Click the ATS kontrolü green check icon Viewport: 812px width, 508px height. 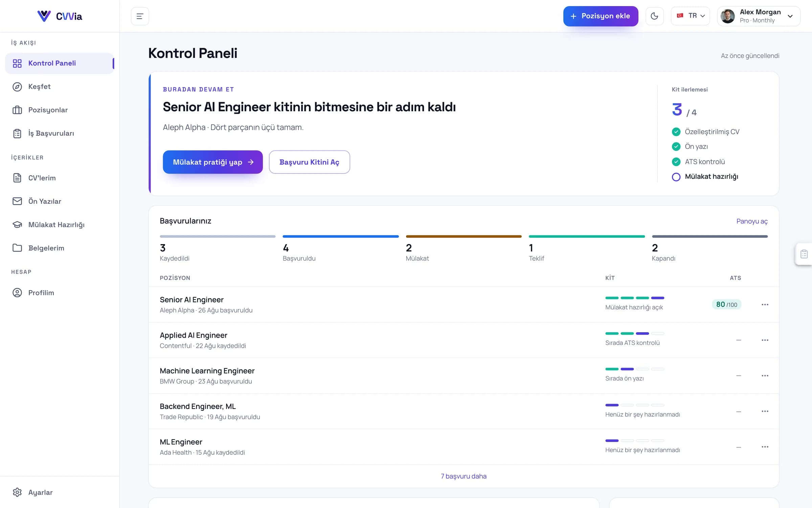tap(676, 162)
